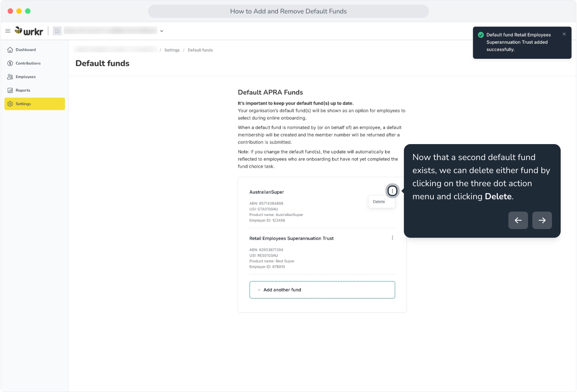Click the Default funds breadcrumb
This screenshot has height=392, width=577.
click(x=200, y=50)
